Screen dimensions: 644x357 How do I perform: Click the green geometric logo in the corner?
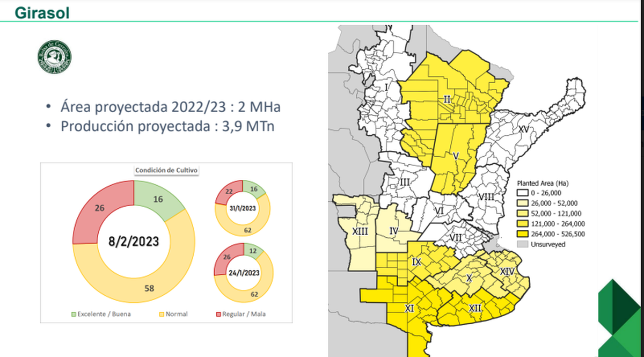click(621, 318)
